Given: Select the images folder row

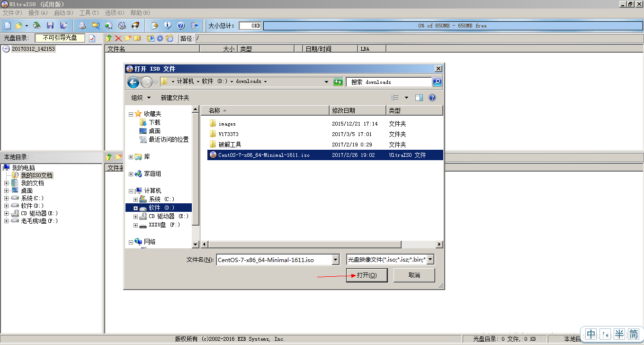Looking at the screenshot, I should coord(325,124).
